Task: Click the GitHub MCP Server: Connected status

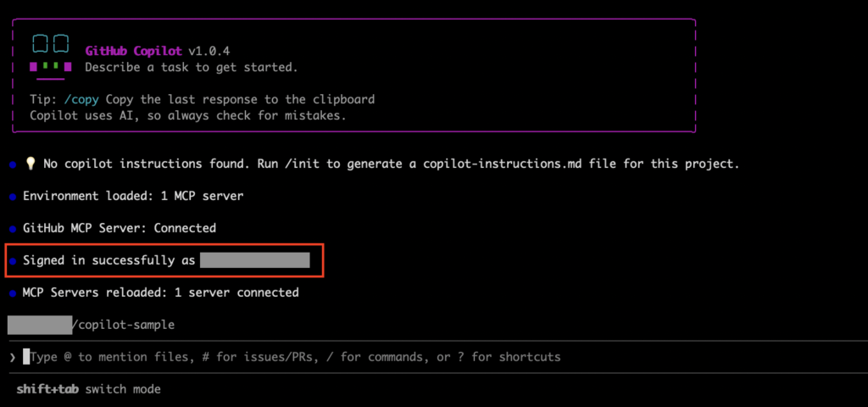Action: (x=120, y=228)
